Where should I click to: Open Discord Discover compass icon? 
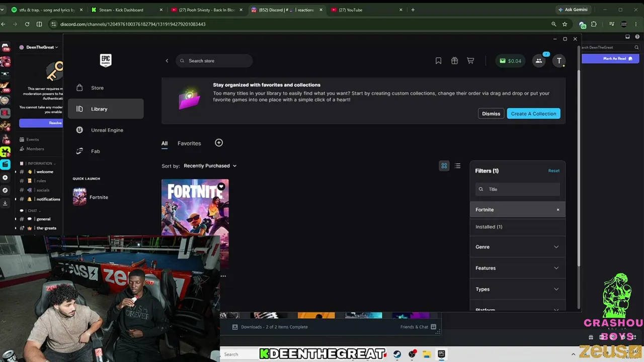pos(5,191)
